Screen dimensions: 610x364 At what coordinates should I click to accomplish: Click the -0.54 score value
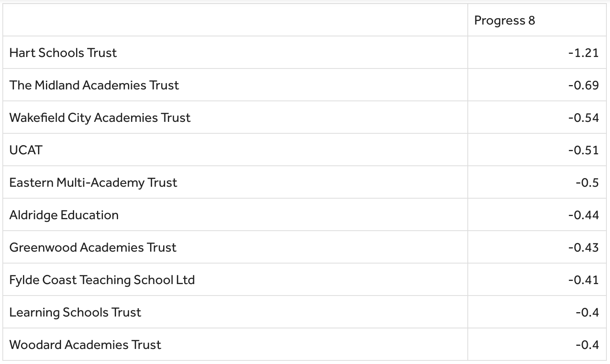[583, 118]
